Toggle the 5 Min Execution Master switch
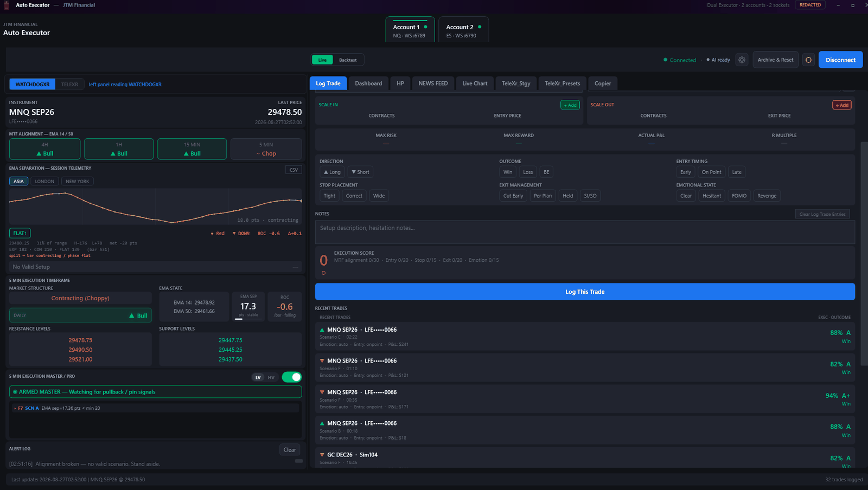This screenshot has height=490, width=868. point(292,377)
